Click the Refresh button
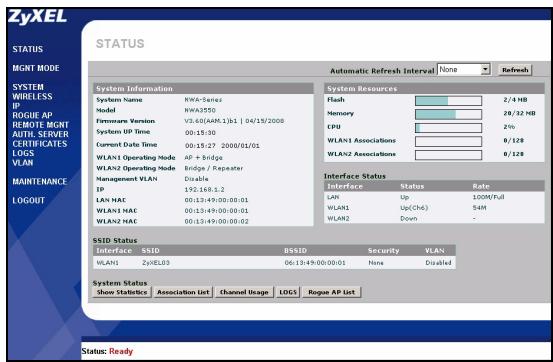The image size is (553, 362). point(515,70)
